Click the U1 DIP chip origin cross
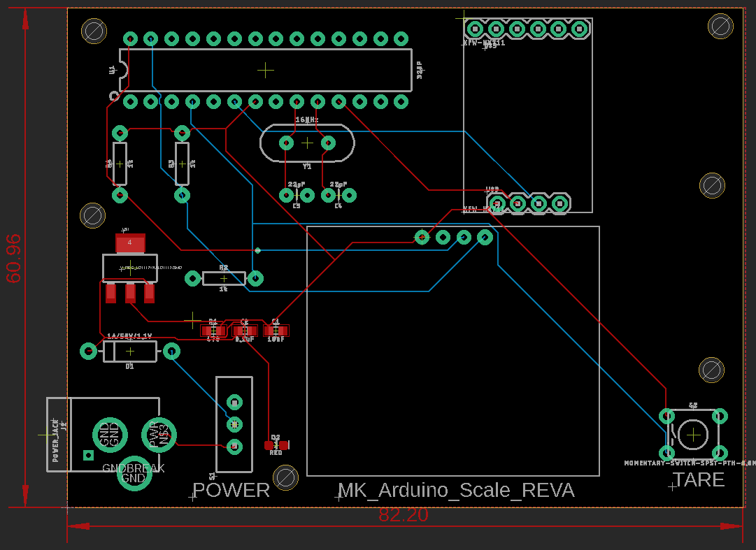 point(266,69)
